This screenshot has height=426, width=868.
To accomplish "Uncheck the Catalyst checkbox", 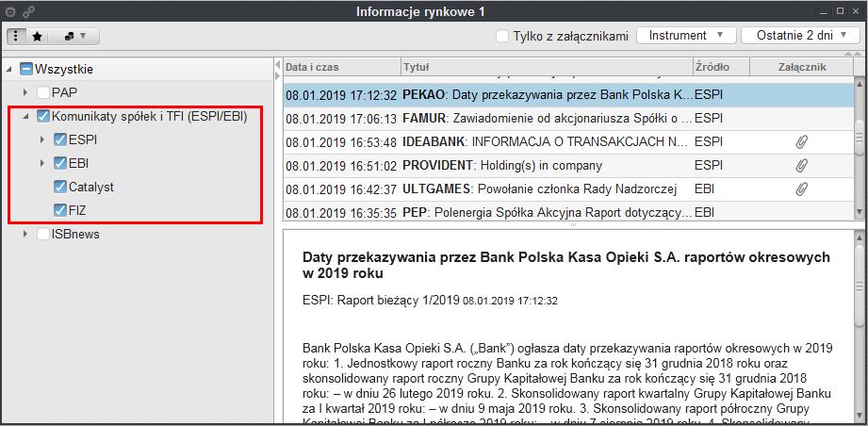I will click(x=59, y=187).
